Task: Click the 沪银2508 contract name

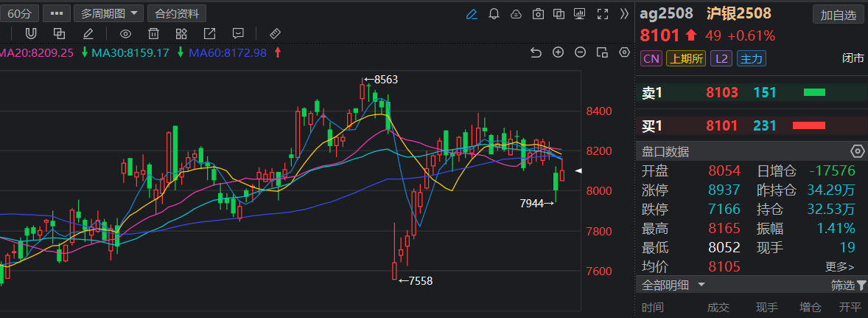Action: pyautogui.click(x=739, y=14)
